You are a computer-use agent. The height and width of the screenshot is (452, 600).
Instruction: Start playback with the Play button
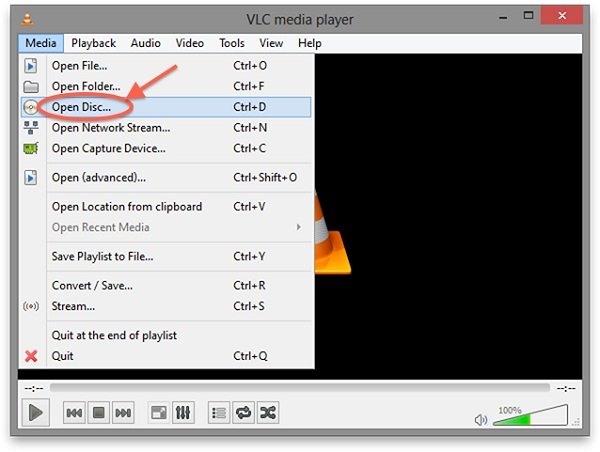[x=36, y=413]
